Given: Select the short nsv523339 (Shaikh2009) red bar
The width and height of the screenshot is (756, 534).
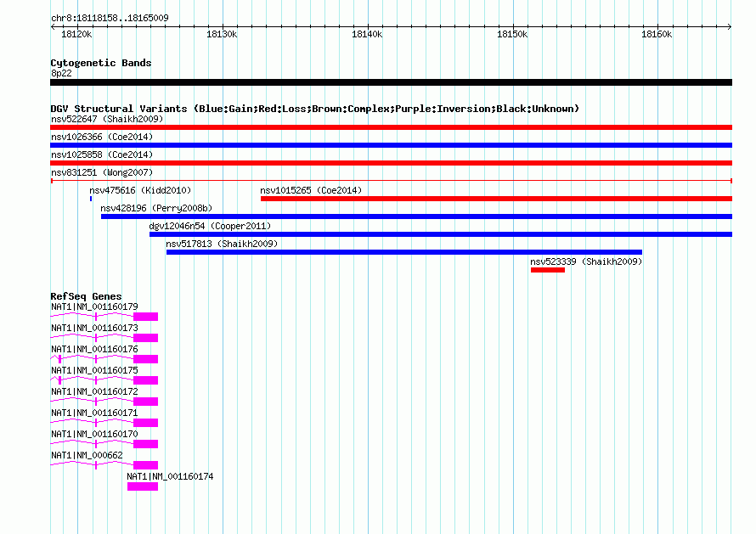Looking at the screenshot, I should [548, 270].
